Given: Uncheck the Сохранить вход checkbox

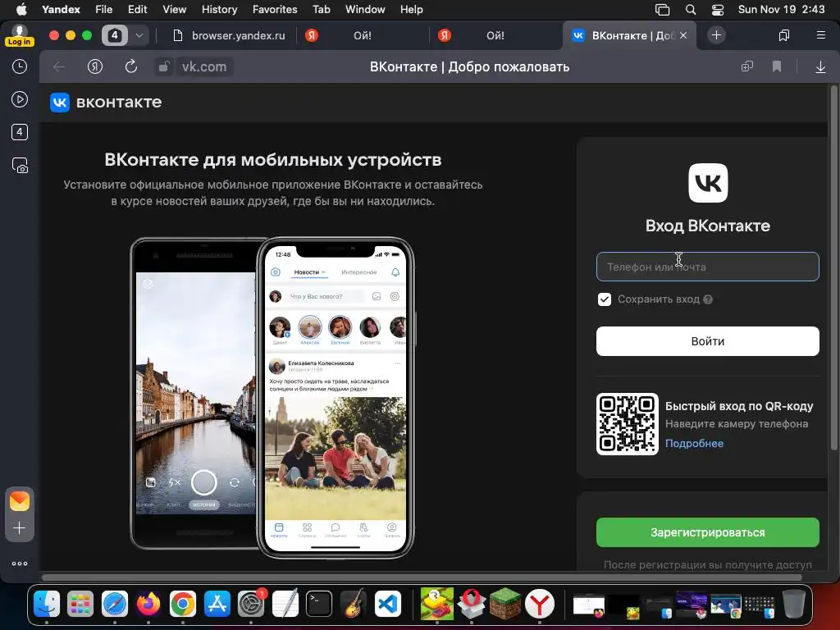Looking at the screenshot, I should coord(605,299).
